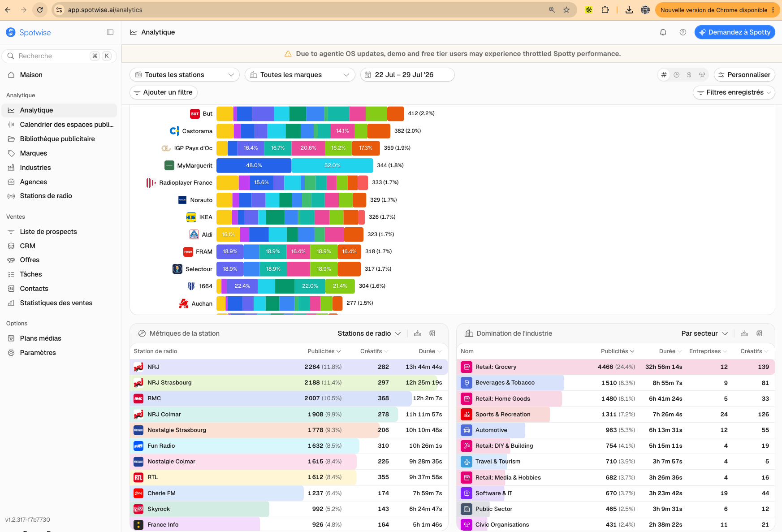Click the browser address bar URL
The width and height of the screenshot is (782, 532).
click(105, 10)
